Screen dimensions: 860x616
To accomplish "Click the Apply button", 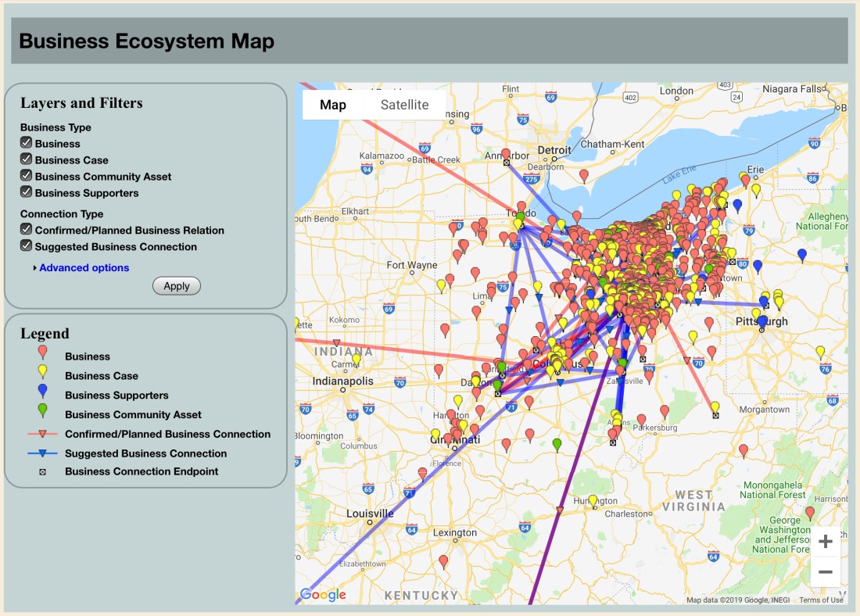I will pyautogui.click(x=177, y=286).
